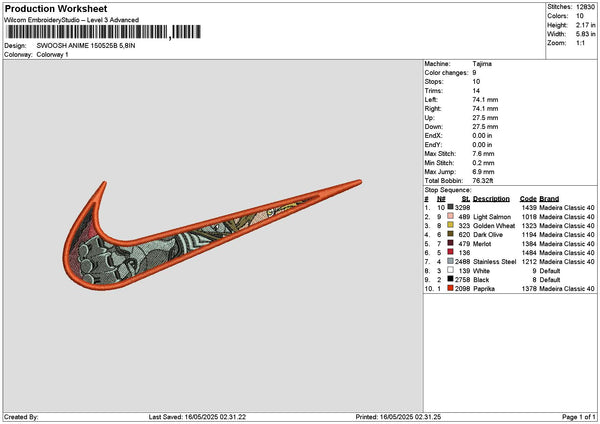Select the Paprika color swatch
This screenshot has width=600, height=424.
(450, 289)
